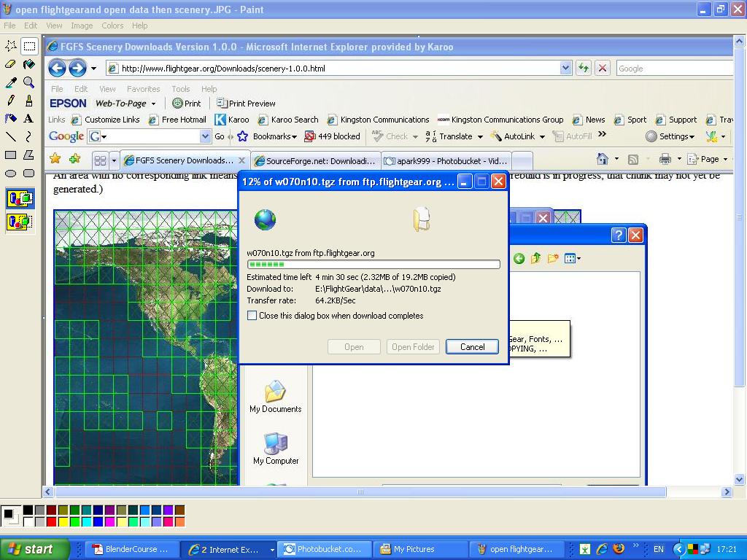
Task: Enable opaque selection drawing option
Action: 20,198
